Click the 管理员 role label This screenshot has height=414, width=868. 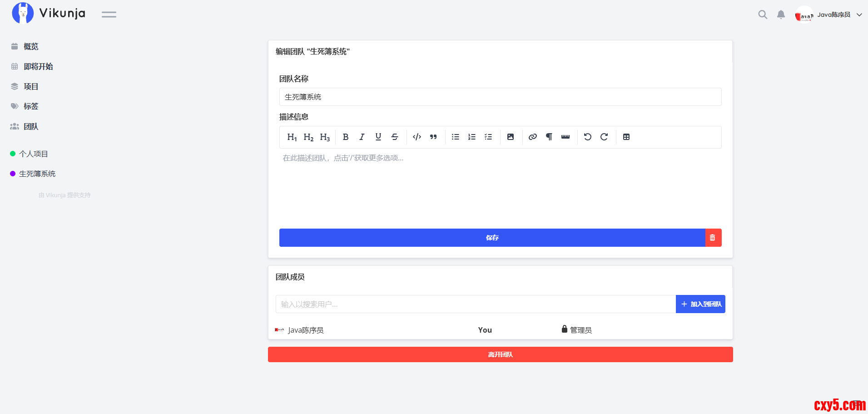pyautogui.click(x=581, y=330)
